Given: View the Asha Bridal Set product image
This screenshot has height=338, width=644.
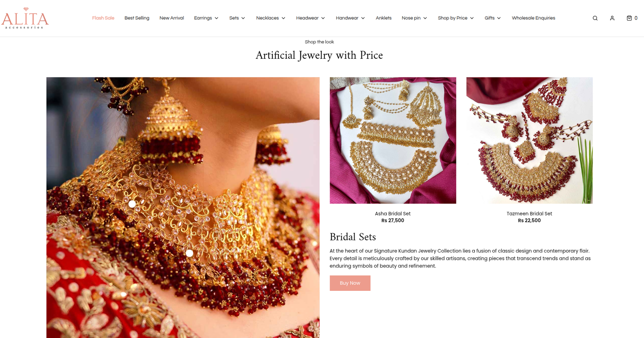Looking at the screenshot, I should 393,141.
